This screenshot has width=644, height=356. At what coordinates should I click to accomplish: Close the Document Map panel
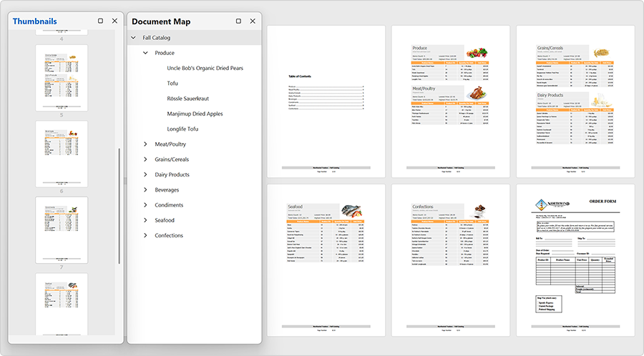click(253, 21)
